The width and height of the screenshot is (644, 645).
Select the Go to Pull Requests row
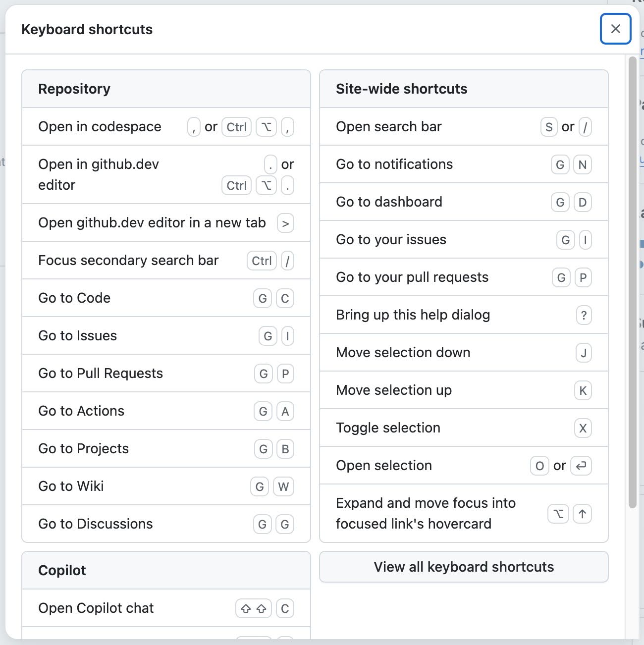(166, 374)
